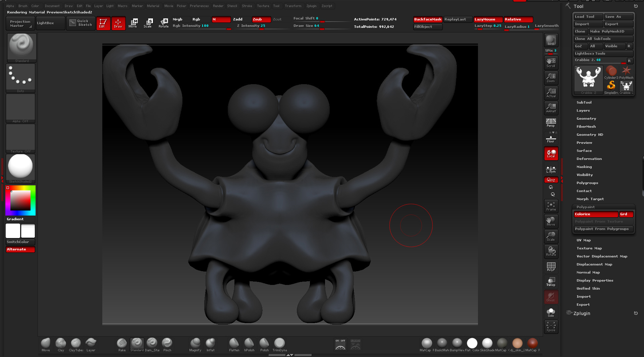Click Make PolyMesh3D button

coord(611,32)
